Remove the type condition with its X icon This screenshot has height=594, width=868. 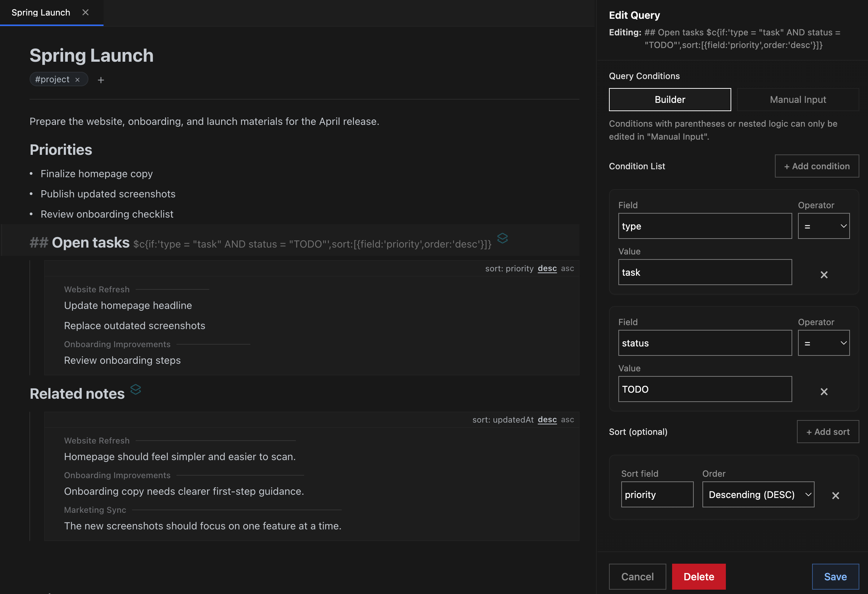pos(824,275)
